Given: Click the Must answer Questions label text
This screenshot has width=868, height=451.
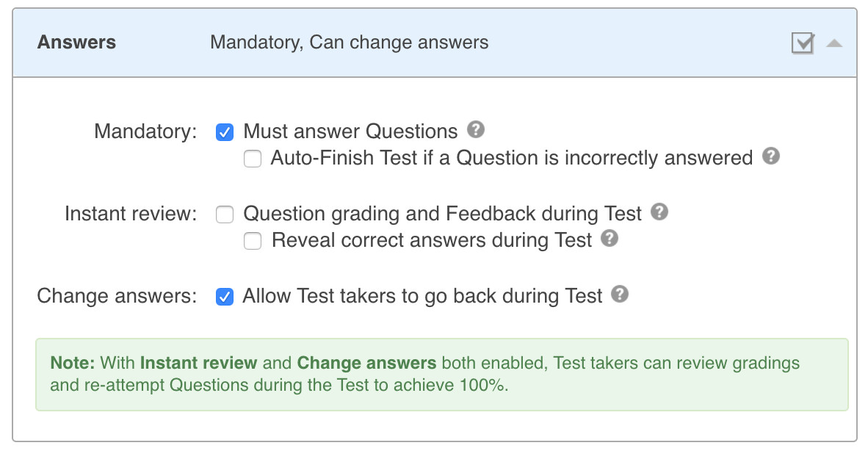Looking at the screenshot, I should pos(350,132).
